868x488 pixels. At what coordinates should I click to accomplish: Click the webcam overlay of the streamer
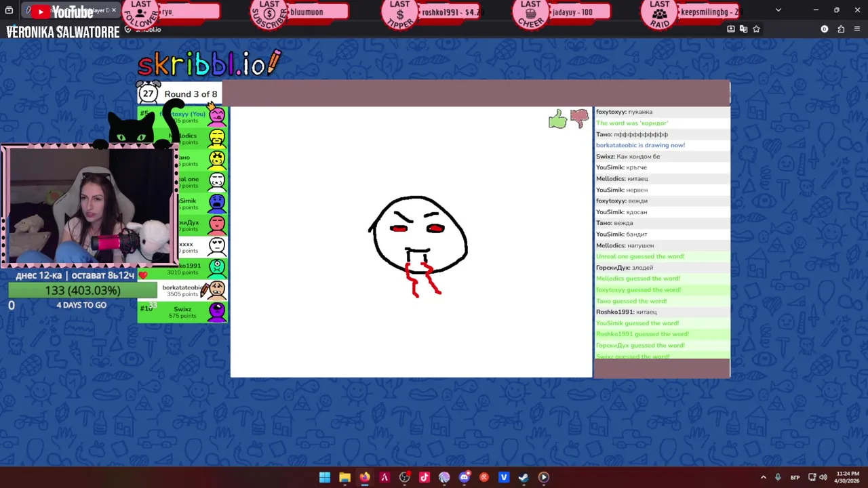[90, 205]
